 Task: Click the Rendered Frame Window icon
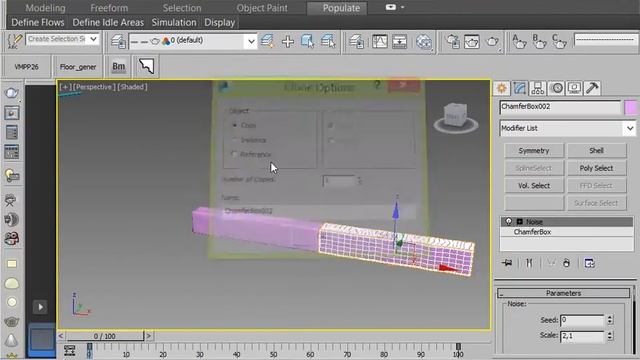click(x=472, y=41)
